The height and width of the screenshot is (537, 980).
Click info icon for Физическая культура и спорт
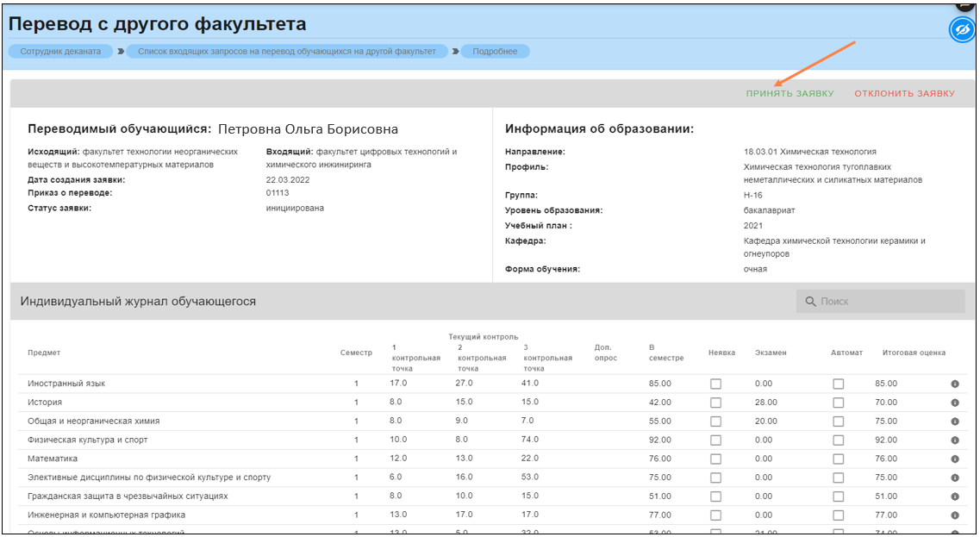click(x=955, y=440)
